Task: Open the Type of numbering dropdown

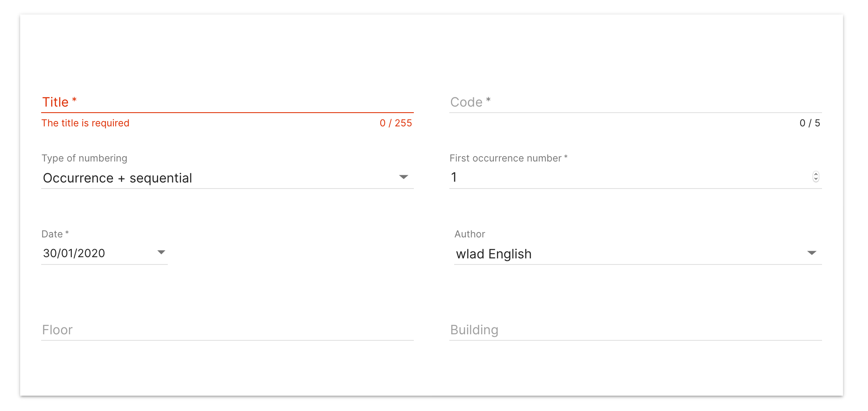Action: tap(227, 178)
